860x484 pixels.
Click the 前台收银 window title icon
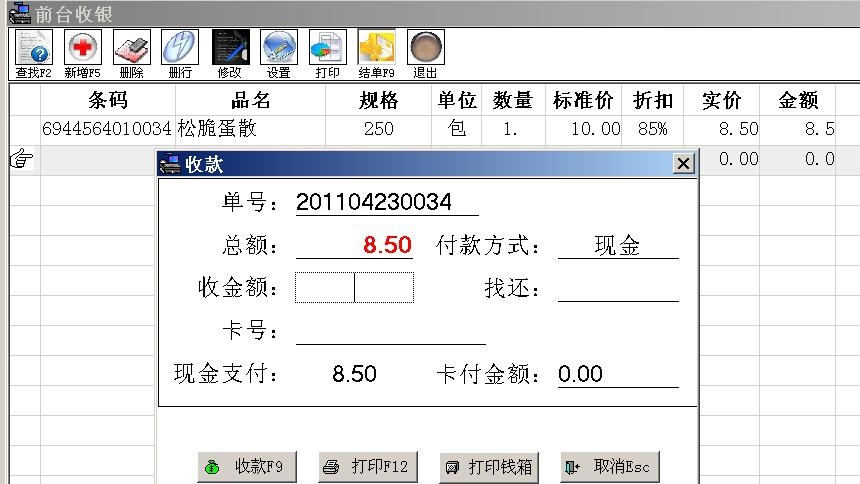click(x=20, y=13)
